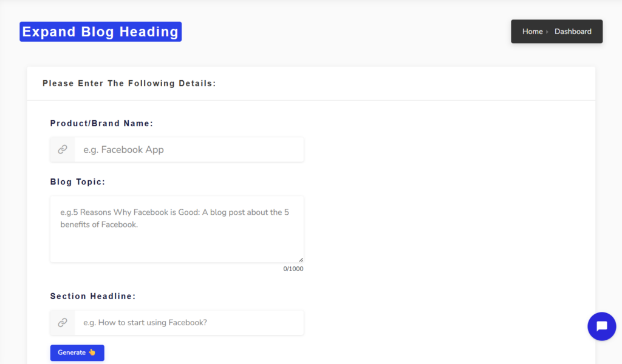The width and height of the screenshot is (622, 364).
Task: Focus the Product/Brand Name input field
Action: 189,149
